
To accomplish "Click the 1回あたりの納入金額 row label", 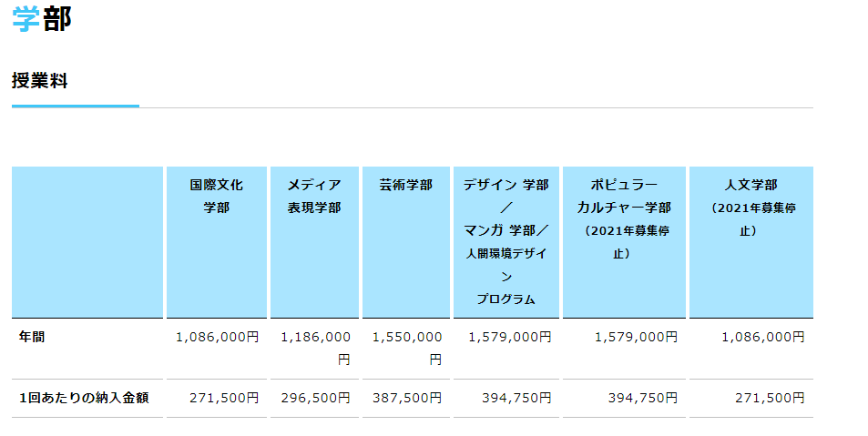I will [84, 398].
